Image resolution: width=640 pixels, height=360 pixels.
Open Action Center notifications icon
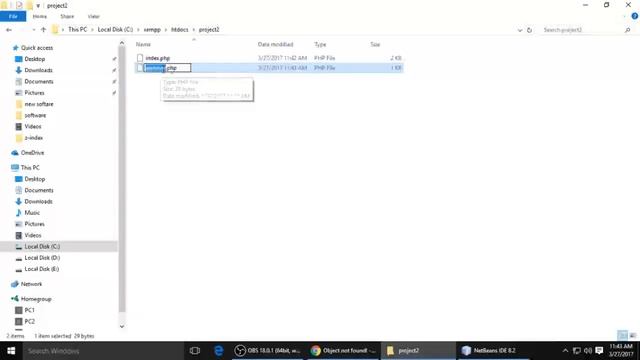coord(599,351)
